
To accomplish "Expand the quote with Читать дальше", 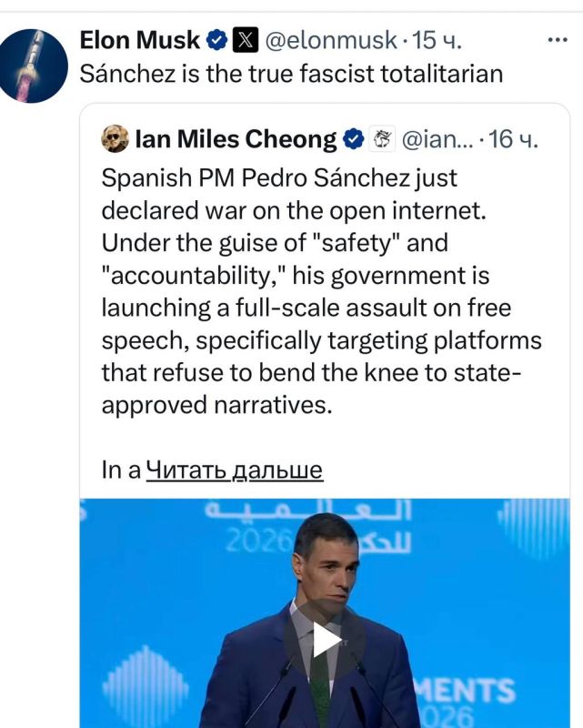I will coord(235,470).
